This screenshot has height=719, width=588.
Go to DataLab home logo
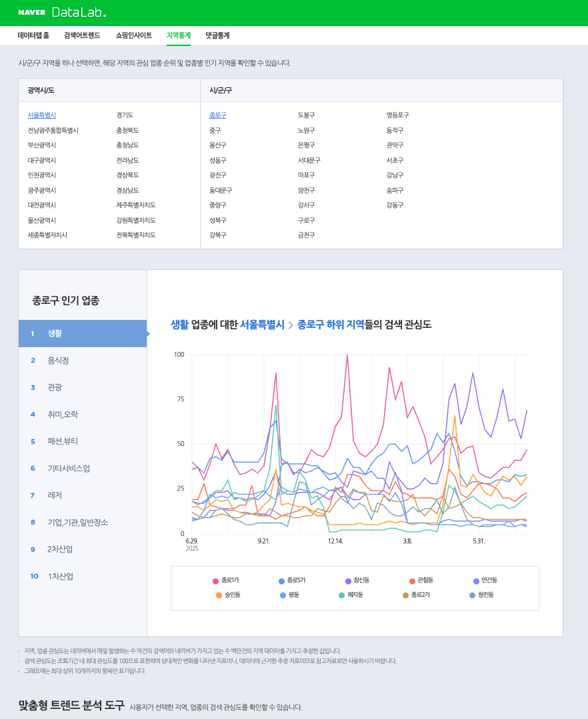[x=79, y=13]
